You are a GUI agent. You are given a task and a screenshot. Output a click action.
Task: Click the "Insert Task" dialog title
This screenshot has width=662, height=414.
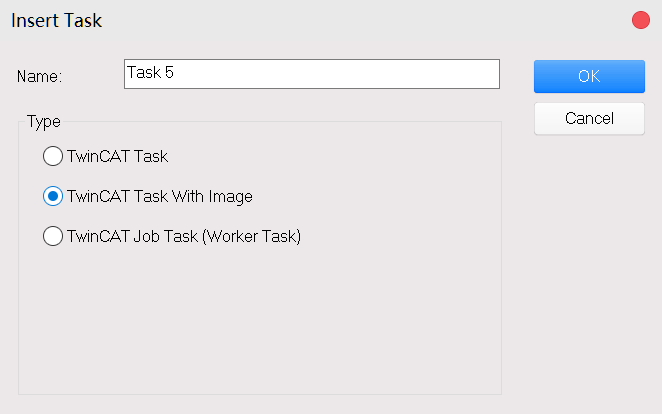[x=56, y=20]
